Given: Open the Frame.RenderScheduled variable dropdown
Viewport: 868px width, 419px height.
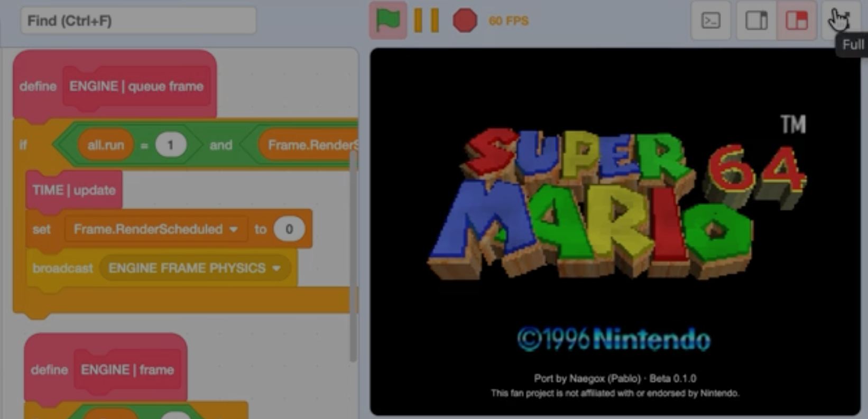Looking at the screenshot, I should pos(156,229).
